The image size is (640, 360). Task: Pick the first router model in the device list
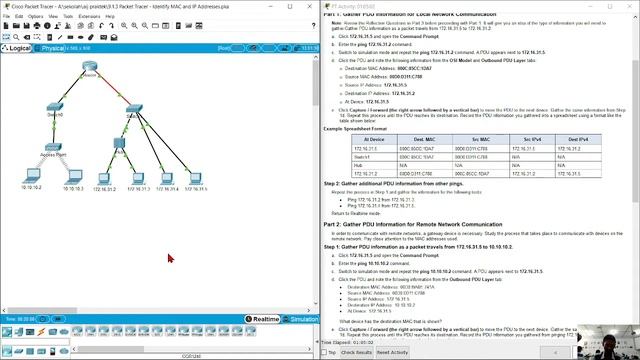(77, 331)
